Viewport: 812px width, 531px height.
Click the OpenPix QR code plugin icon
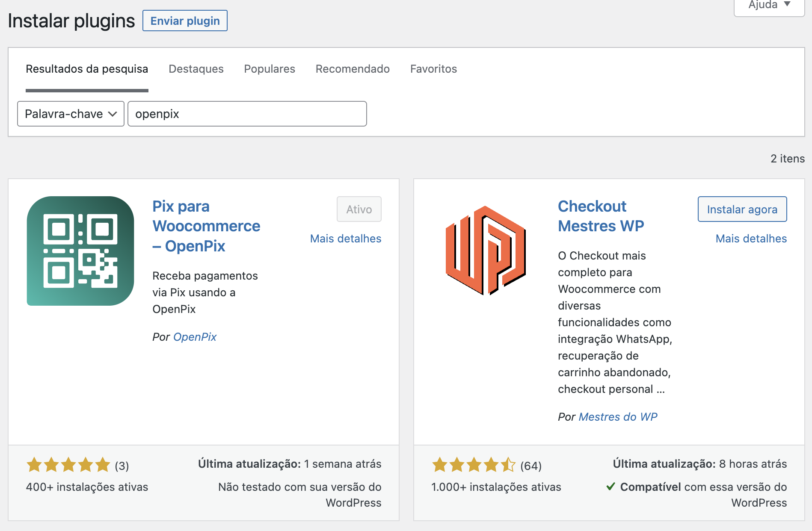80,251
